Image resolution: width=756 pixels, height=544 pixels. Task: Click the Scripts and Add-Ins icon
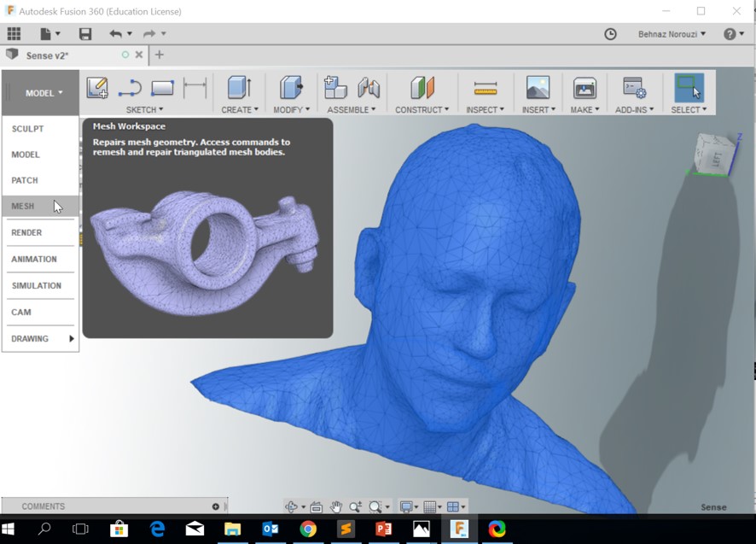click(x=635, y=88)
